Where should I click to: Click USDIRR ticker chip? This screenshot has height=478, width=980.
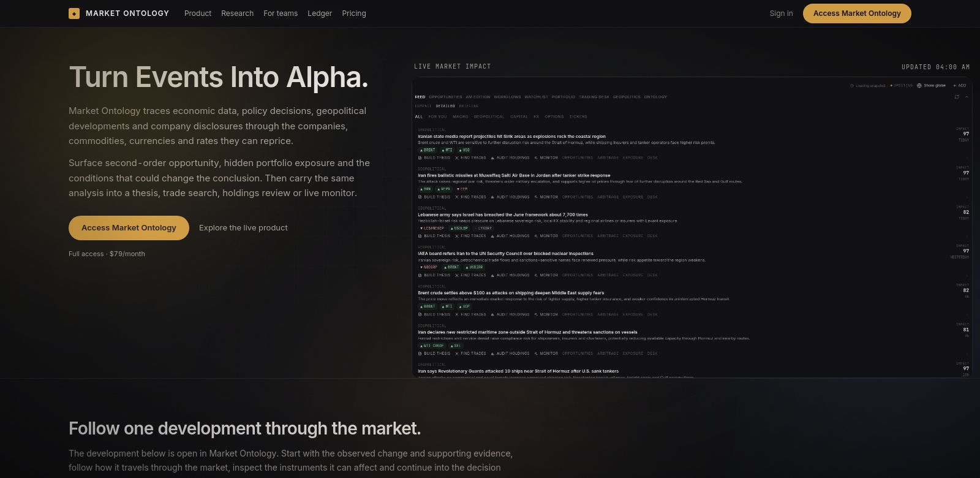tap(475, 267)
